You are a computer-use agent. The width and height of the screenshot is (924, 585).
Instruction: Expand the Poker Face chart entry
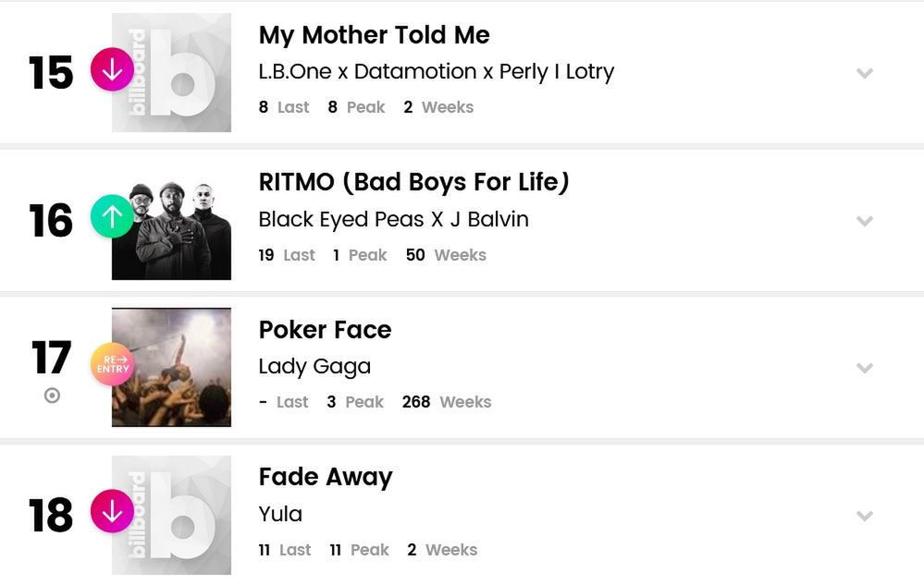pyautogui.click(x=865, y=368)
